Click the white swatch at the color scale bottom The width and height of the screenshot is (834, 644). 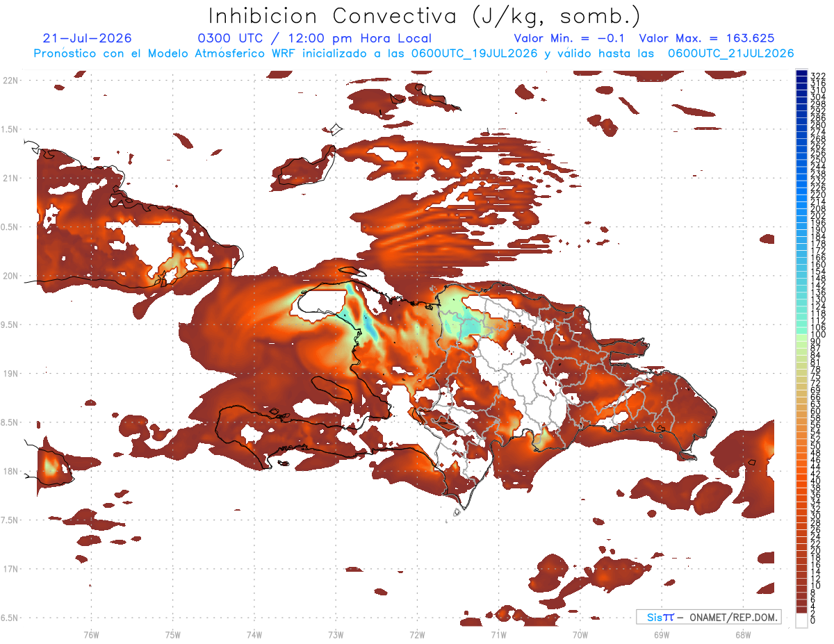[x=801, y=620]
